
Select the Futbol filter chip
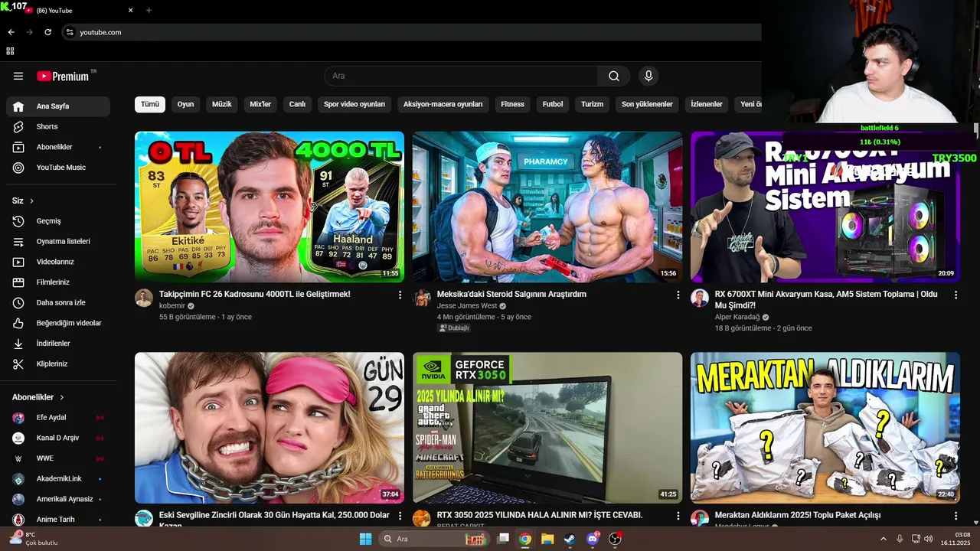click(x=553, y=104)
